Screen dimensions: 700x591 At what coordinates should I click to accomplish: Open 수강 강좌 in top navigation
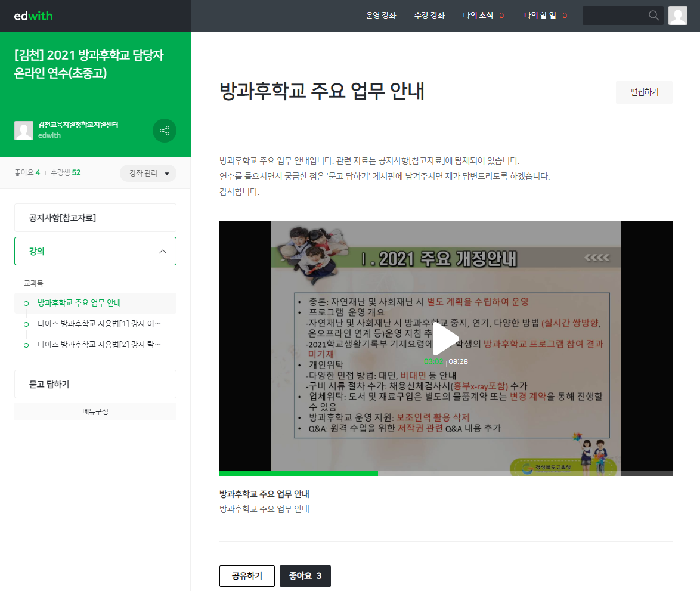click(x=429, y=16)
